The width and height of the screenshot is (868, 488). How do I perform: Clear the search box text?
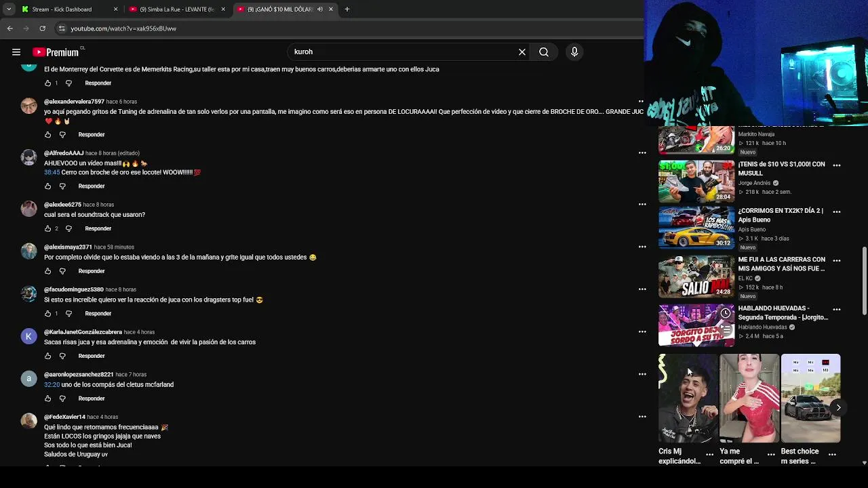(522, 52)
